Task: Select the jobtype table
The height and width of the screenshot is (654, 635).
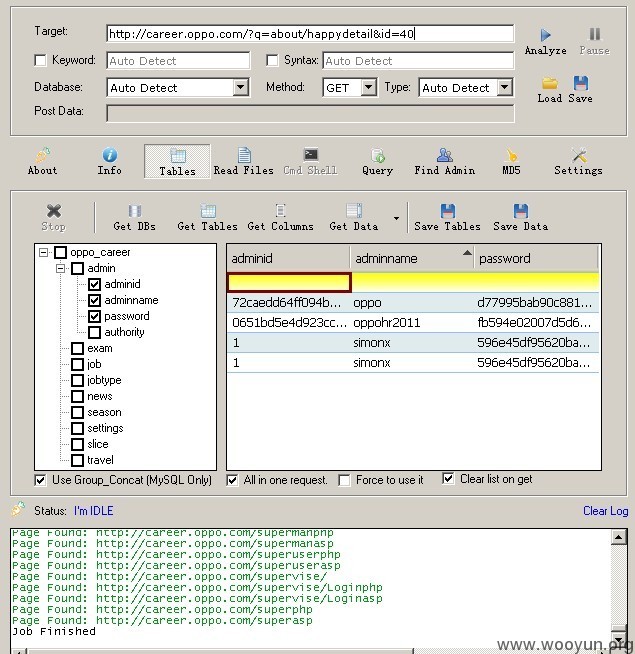Action: [x=104, y=380]
